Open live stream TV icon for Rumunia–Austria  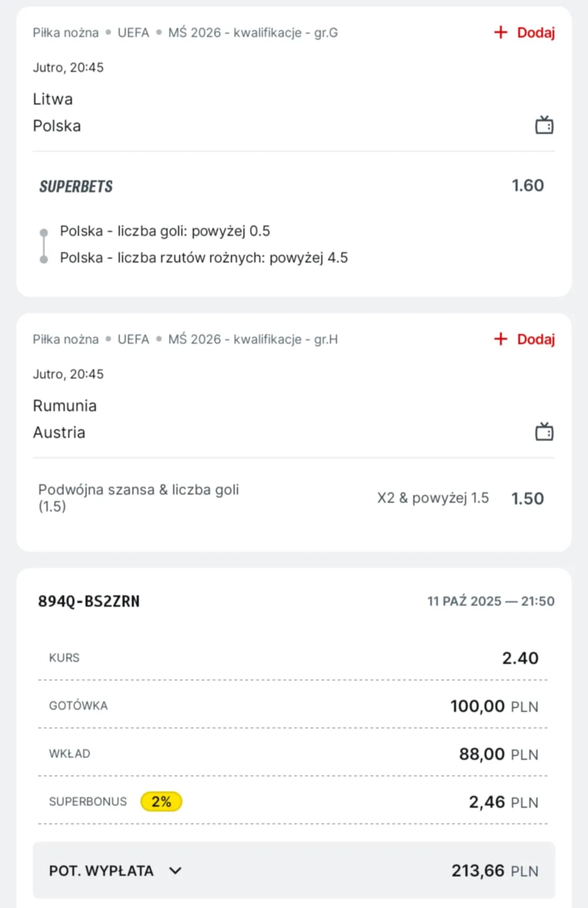(544, 432)
